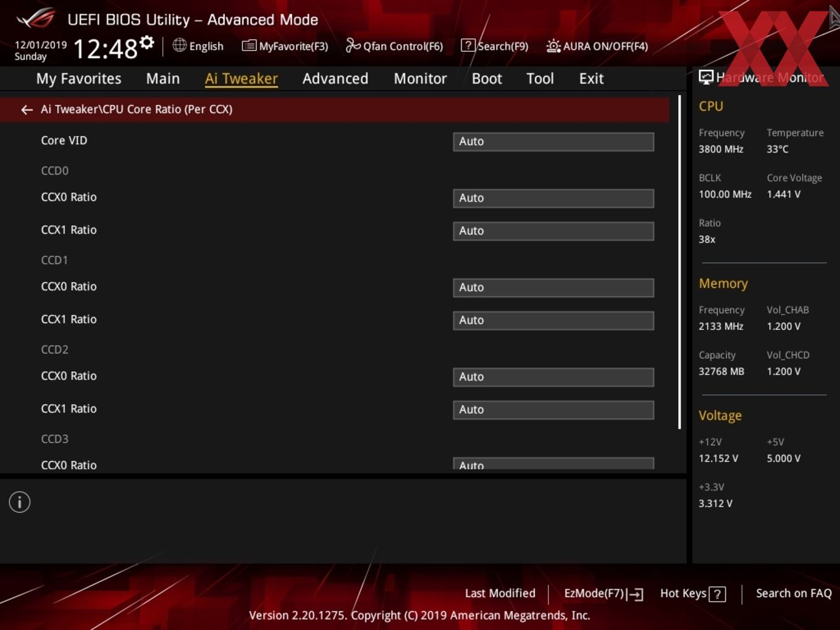Click BCLK value 100.00 MHz
Viewport: 840px width, 630px height.
coord(725,195)
